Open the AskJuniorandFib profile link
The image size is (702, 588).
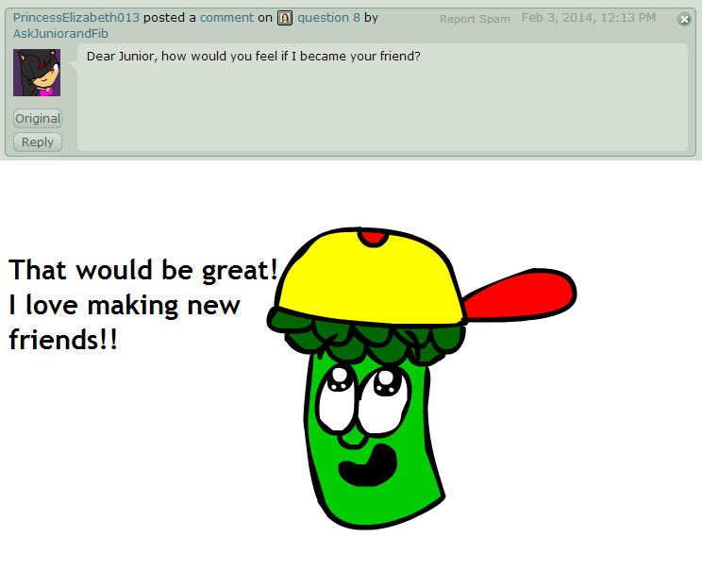pos(60,34)
